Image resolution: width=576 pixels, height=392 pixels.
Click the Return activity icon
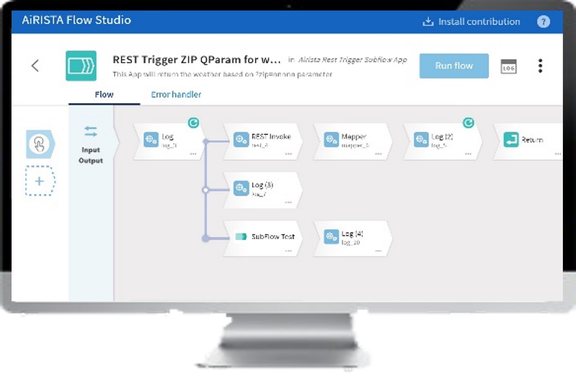pyautogui.click(x=511, y=140)
